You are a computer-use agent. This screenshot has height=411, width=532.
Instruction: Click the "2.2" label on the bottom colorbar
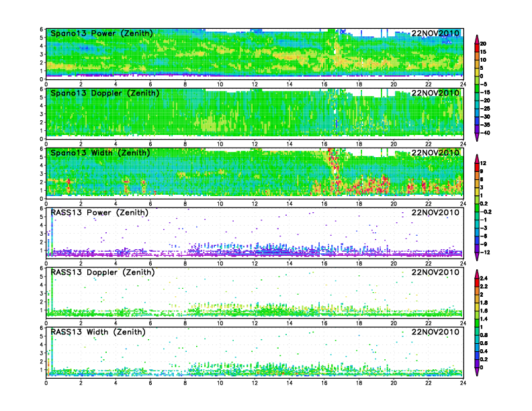[484, 286]
